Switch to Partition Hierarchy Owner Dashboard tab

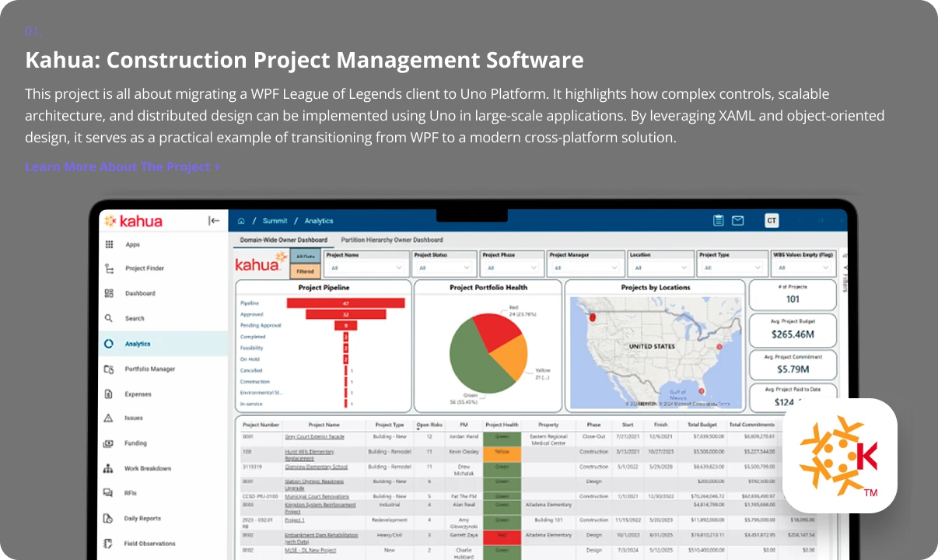tap(392, 240)
